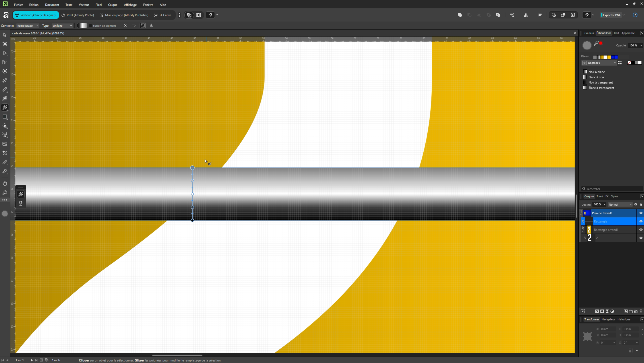This screenshot has height=363, width=644.
Task: Select the Artistic Text tool
Action: tap(5, 135)
